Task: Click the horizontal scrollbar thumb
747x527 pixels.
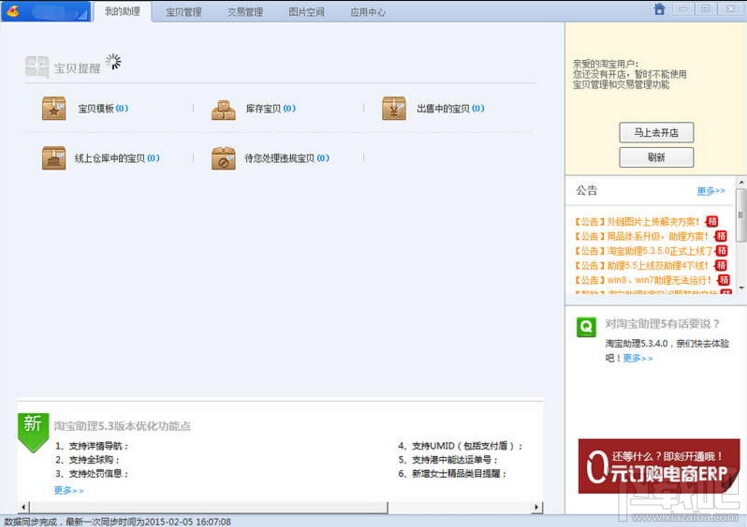Action: pos(209,507)
